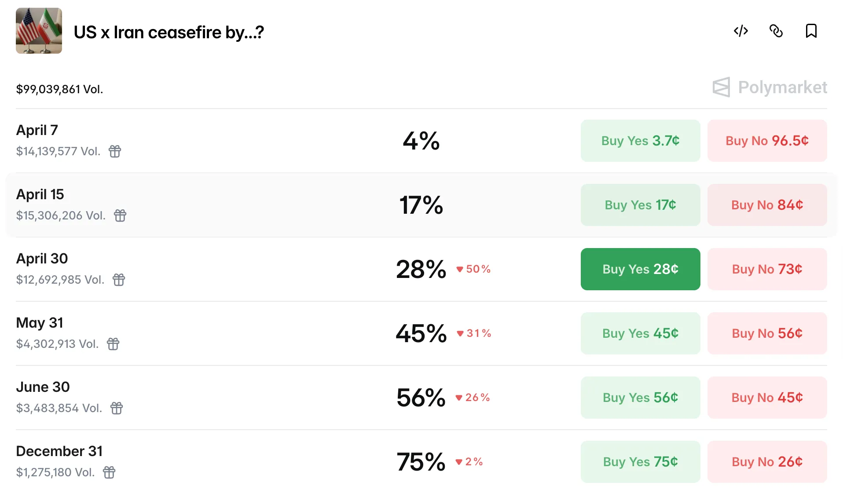Click the embed code icon
The width and height of the screenshot is (843, 504).
[741, 31]
